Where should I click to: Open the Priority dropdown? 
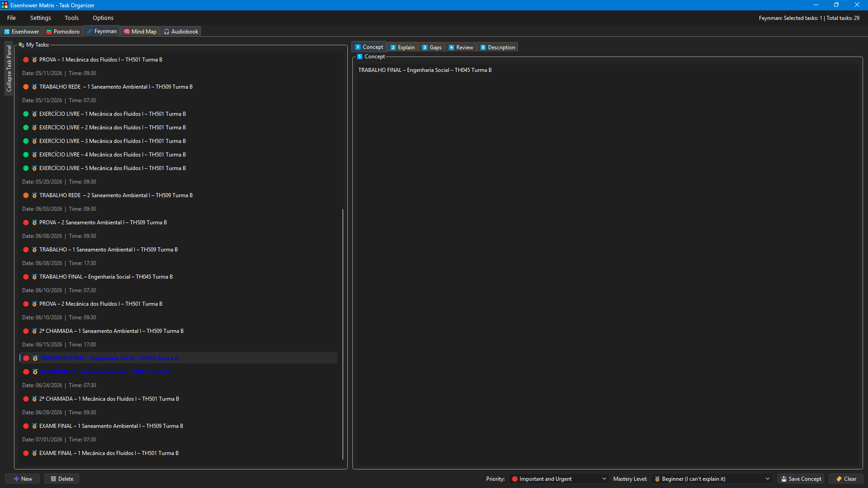(x=559, y=479)
